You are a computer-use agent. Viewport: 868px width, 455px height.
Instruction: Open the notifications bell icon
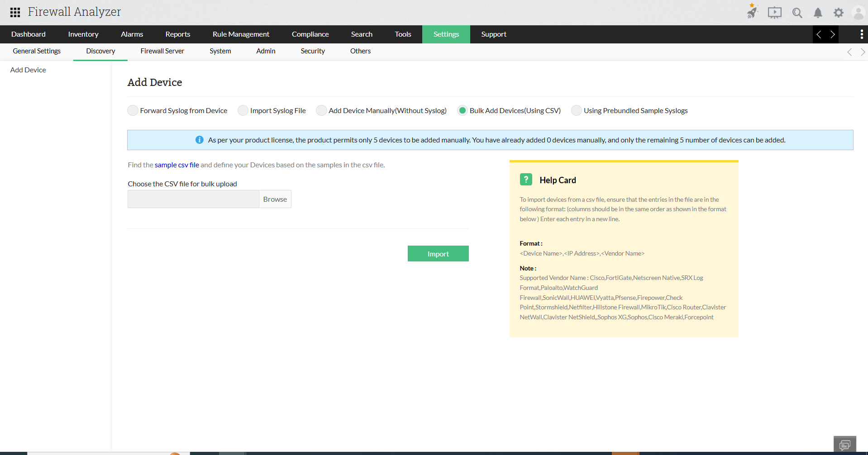pos(818,13)
